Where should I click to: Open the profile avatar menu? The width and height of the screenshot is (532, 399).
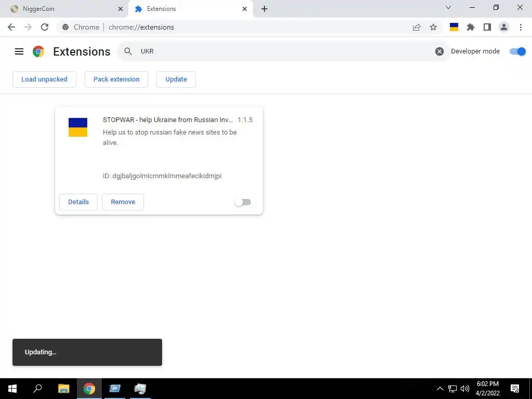pos(504,27)
